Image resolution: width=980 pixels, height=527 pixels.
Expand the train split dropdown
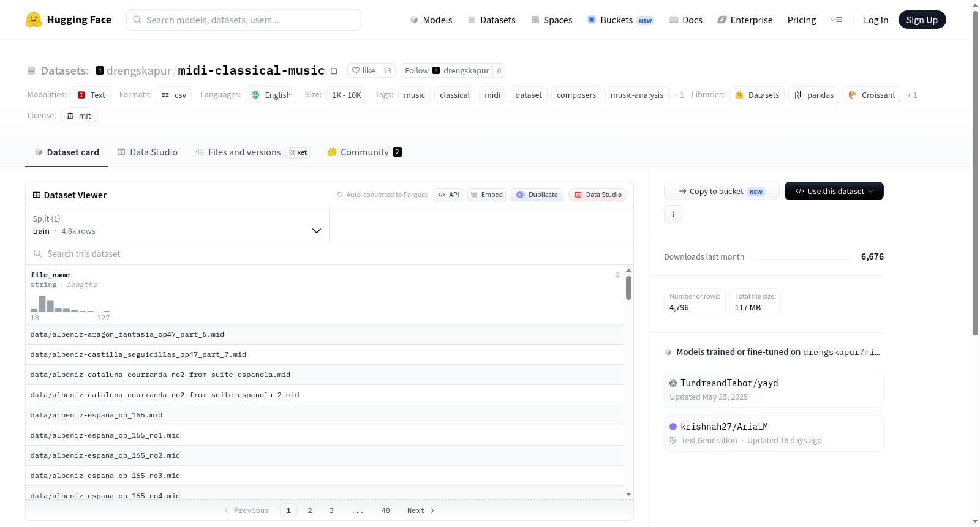tap(177, 225)
